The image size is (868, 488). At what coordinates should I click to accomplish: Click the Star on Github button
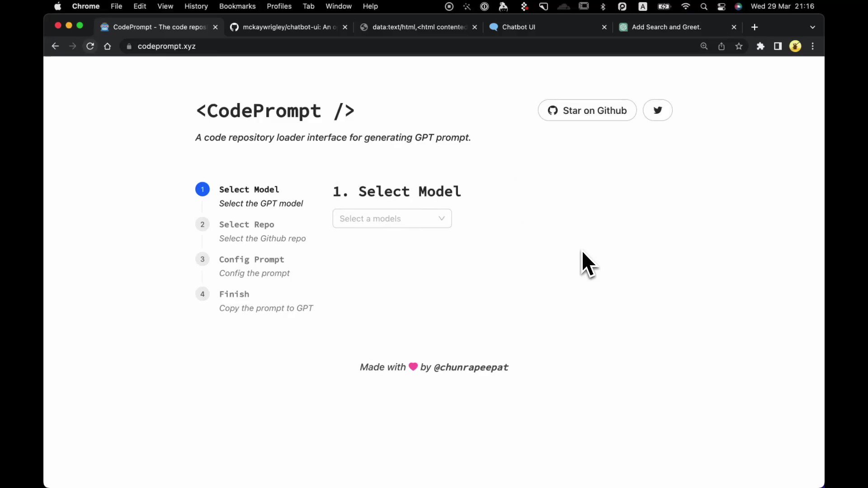click(x=587, y=110)
